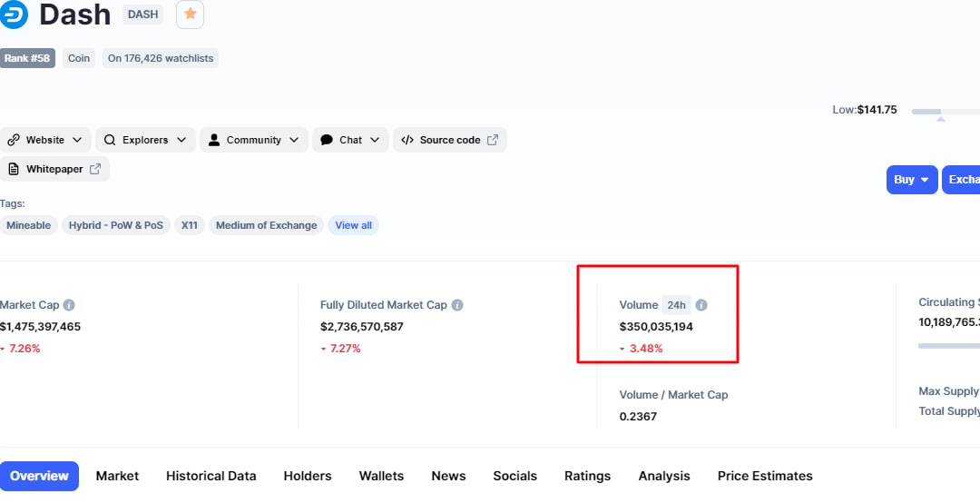Open the Buy dropdown button
This screenshot has width=980, height=503.
point(912,180)
